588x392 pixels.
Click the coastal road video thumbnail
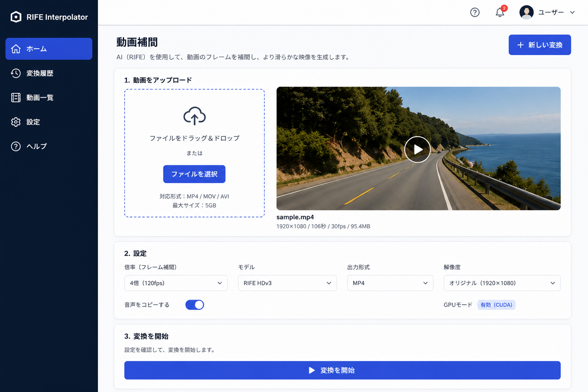click(418, 149)
